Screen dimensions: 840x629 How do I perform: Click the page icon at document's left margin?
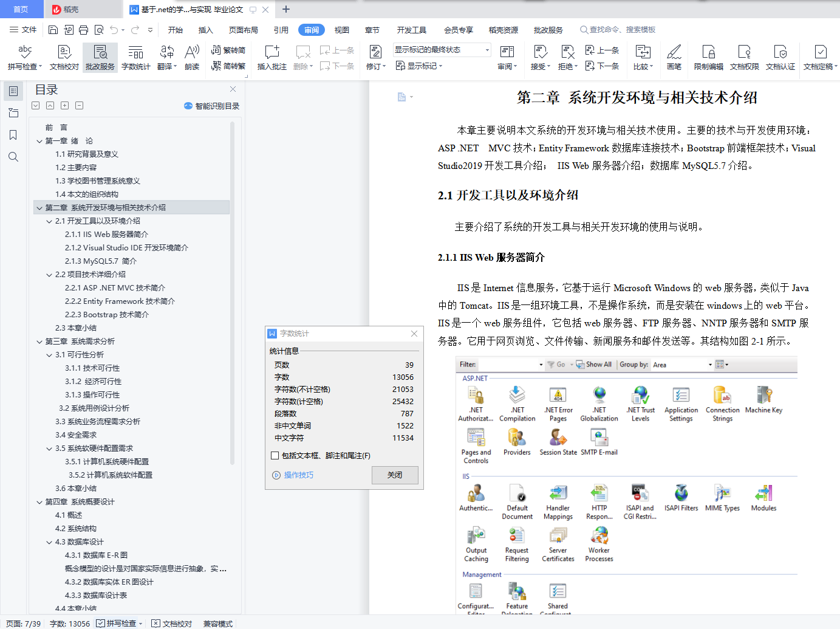[x=401, y=97]
